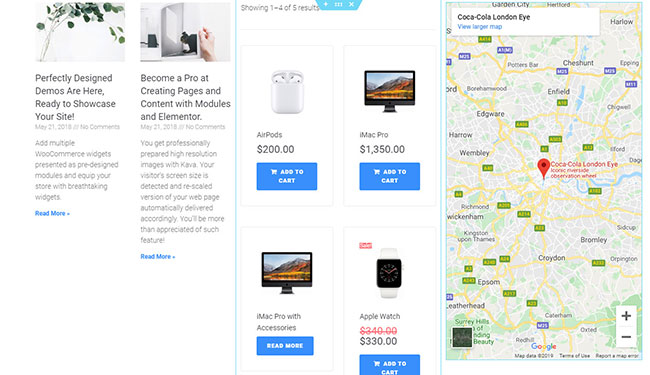Zoom in on the map

click(626, 316)
